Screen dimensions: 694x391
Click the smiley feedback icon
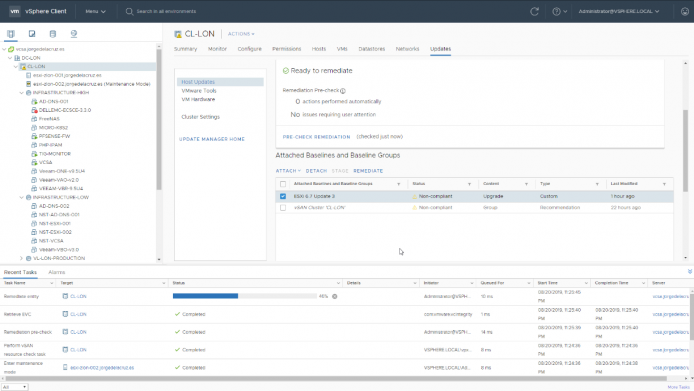coord(685,12)
